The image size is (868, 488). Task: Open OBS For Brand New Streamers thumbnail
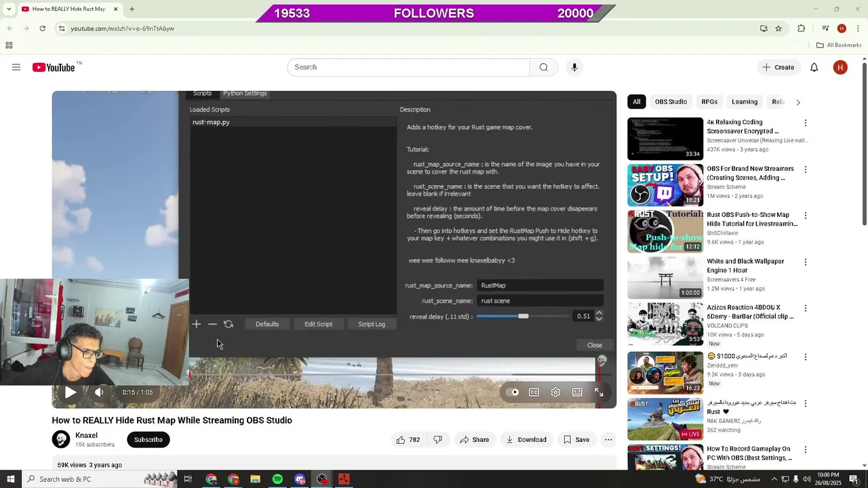(x=665, y=185)
